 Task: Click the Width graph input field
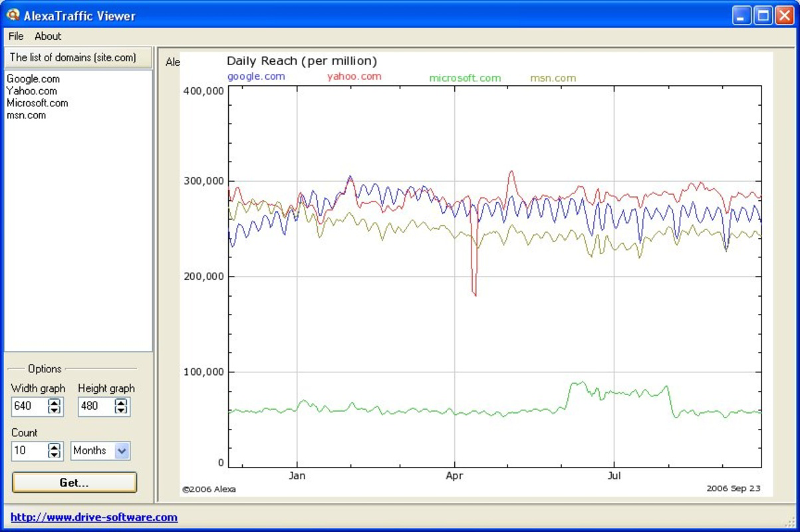(29, 406)
